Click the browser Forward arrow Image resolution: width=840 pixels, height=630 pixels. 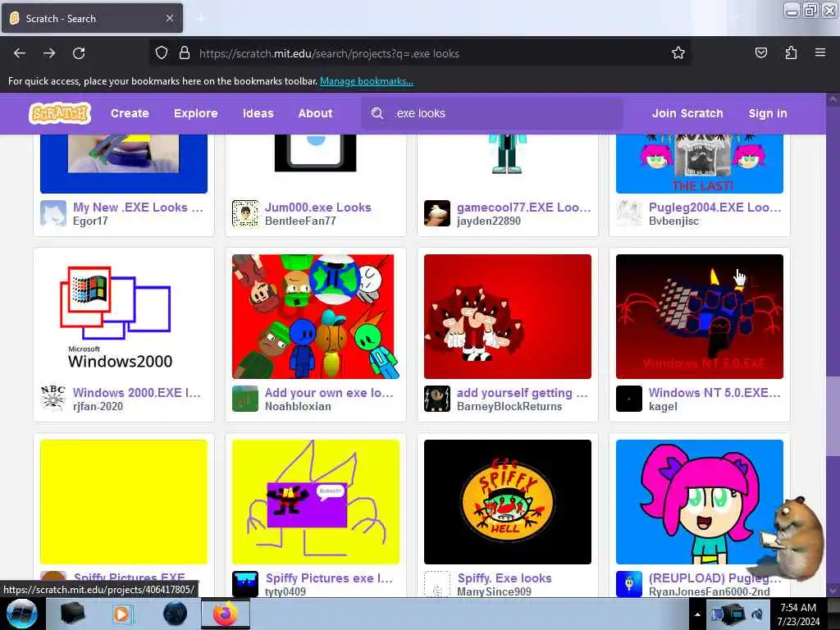pos(49,53)
